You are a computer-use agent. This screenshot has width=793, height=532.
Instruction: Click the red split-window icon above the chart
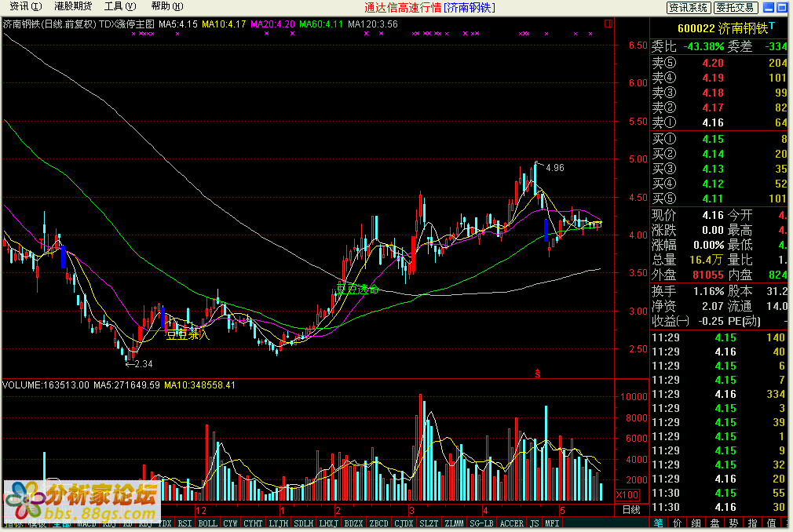click(608, 24)
